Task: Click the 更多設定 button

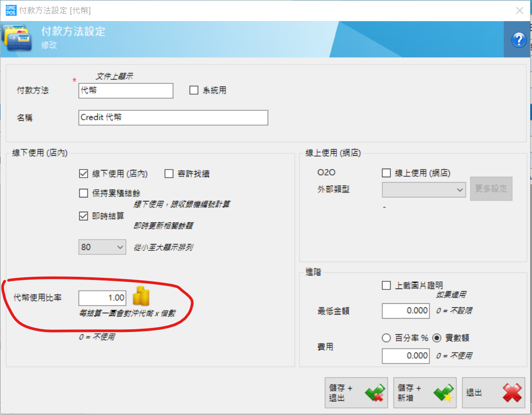Action: [x=491, y=189]
